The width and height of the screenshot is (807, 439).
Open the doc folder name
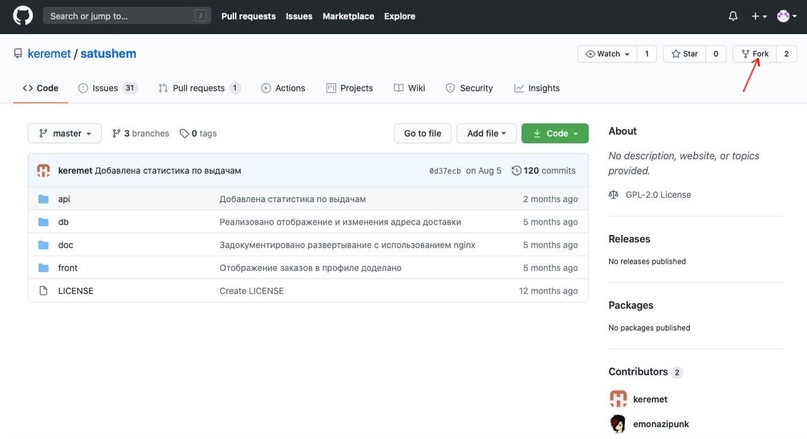[65, 245]
